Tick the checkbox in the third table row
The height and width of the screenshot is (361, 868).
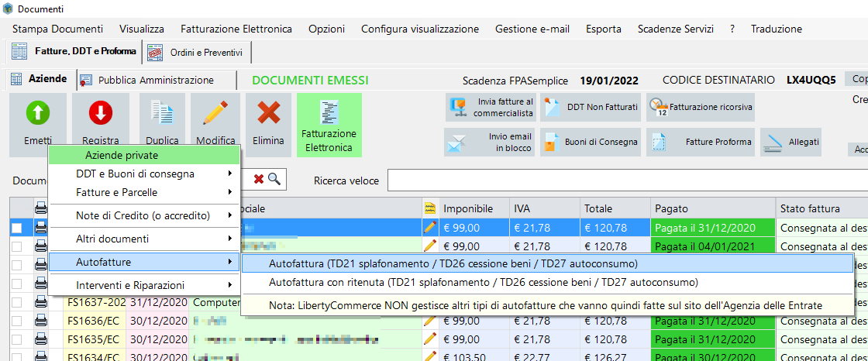[17, 265]
